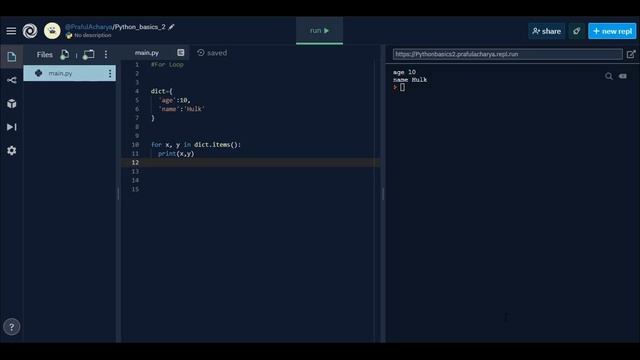Open debugger play-step sidebar icon
The image size is (640, 360).
[11, 127]
